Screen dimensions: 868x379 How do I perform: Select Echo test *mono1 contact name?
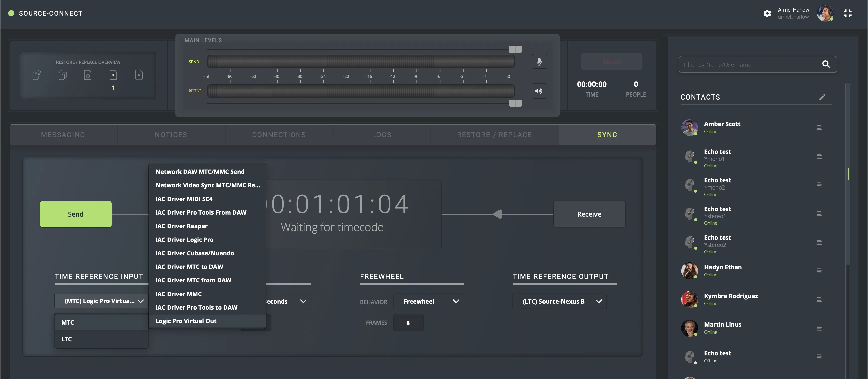(717, 152)
